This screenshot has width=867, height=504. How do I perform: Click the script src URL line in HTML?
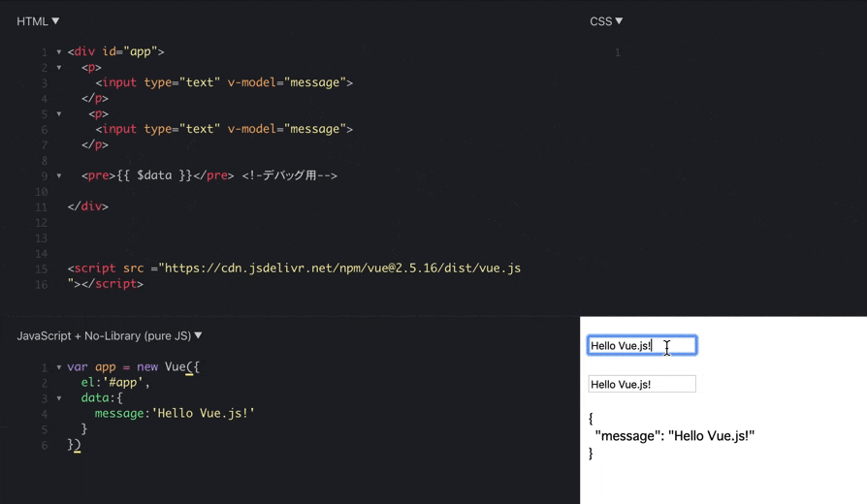[x=294, y=268]
